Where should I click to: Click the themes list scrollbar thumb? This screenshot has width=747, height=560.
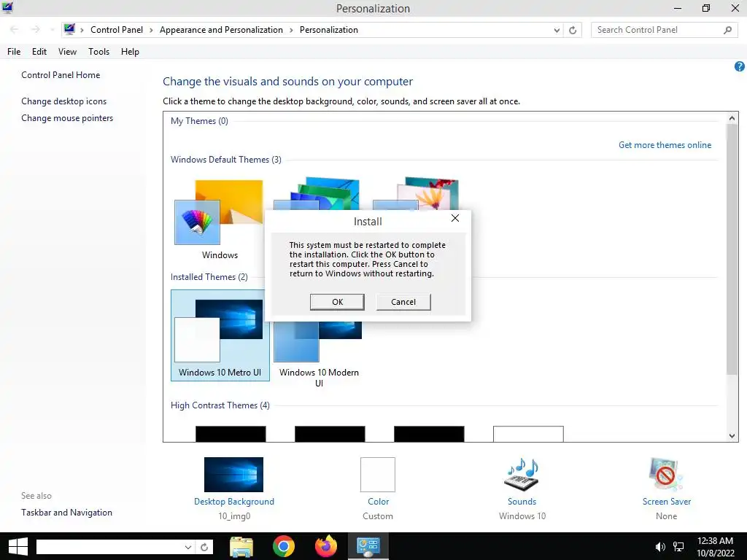pyautogui.click(x=732, y=249)
